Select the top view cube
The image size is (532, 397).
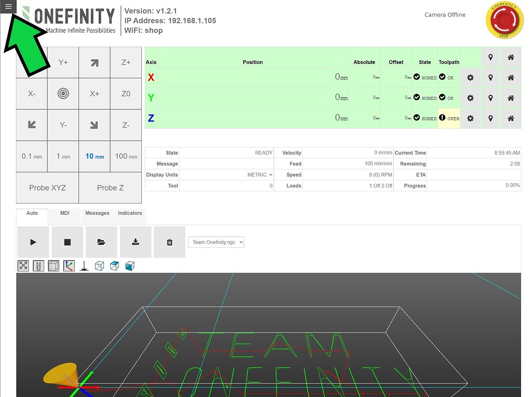(115, 266)
